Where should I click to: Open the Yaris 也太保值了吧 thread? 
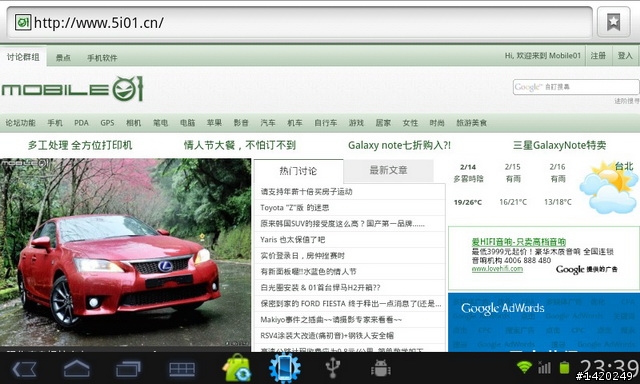[293, 240]
